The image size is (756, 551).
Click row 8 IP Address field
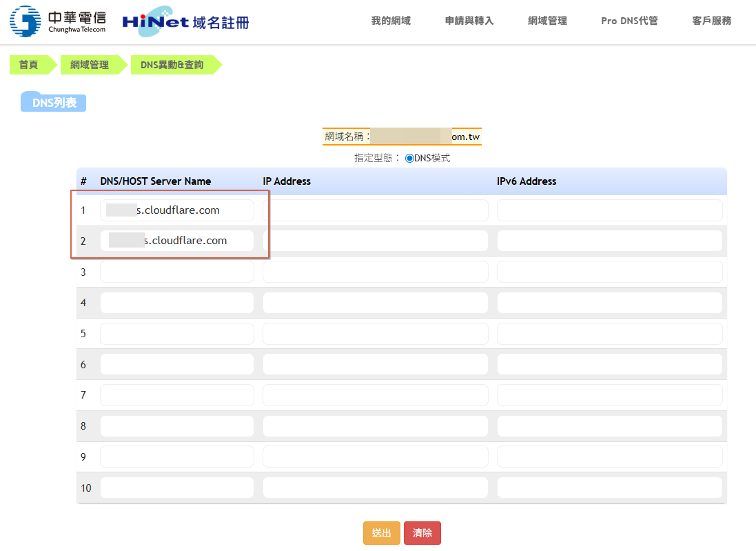[375, 425]
